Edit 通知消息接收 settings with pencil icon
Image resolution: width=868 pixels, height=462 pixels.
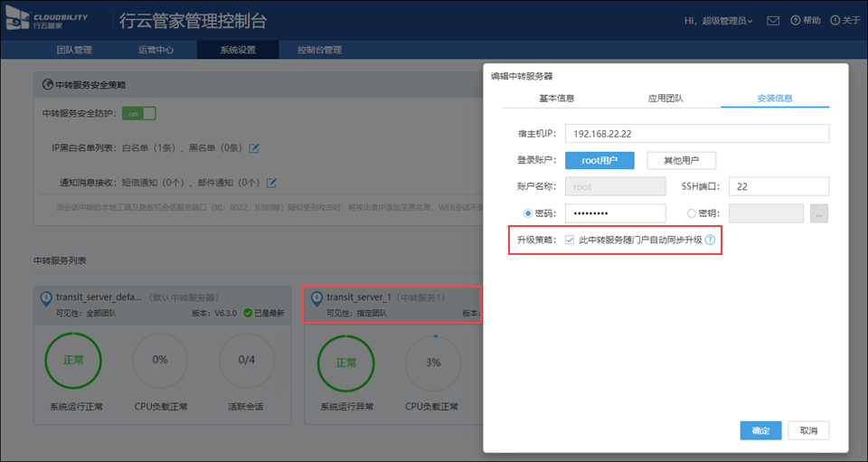click(x=270, y=183)
